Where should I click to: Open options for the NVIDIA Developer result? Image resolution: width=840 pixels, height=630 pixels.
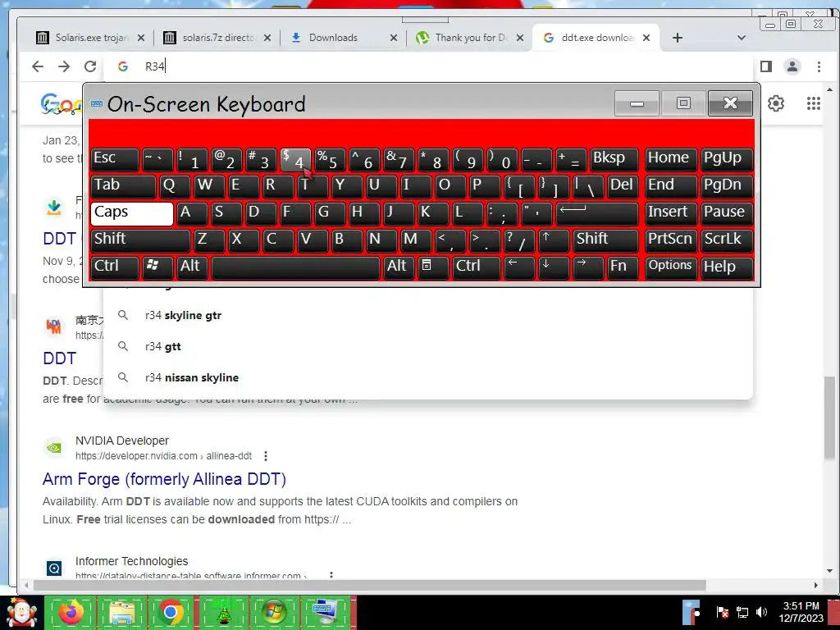pyautogui.click(x=266, y=456)
